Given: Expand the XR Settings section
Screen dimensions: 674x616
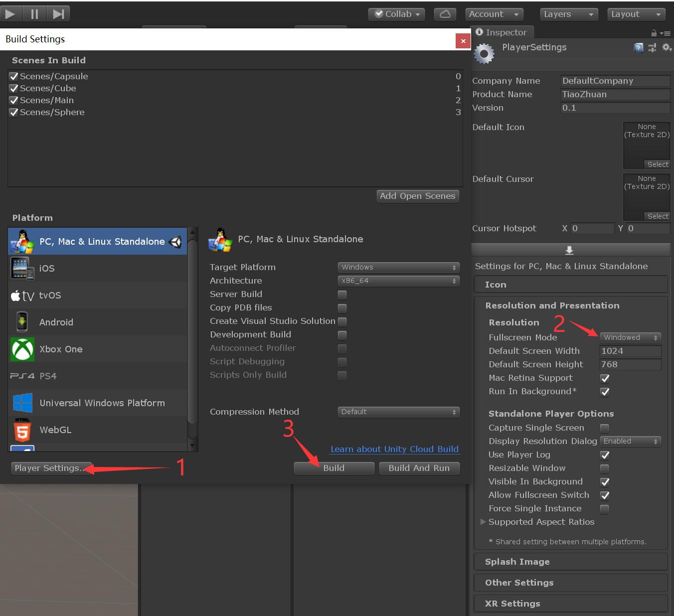Looking at the screenshot, I should pos(570,604).
